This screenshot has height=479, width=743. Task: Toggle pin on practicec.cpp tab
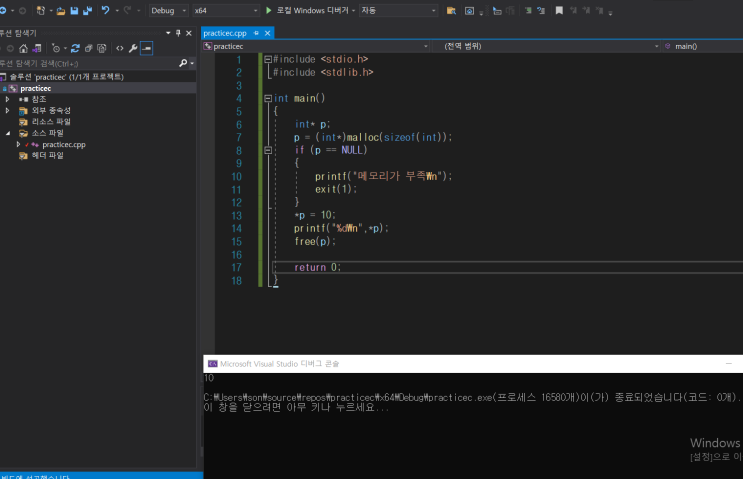coord(256,33)
